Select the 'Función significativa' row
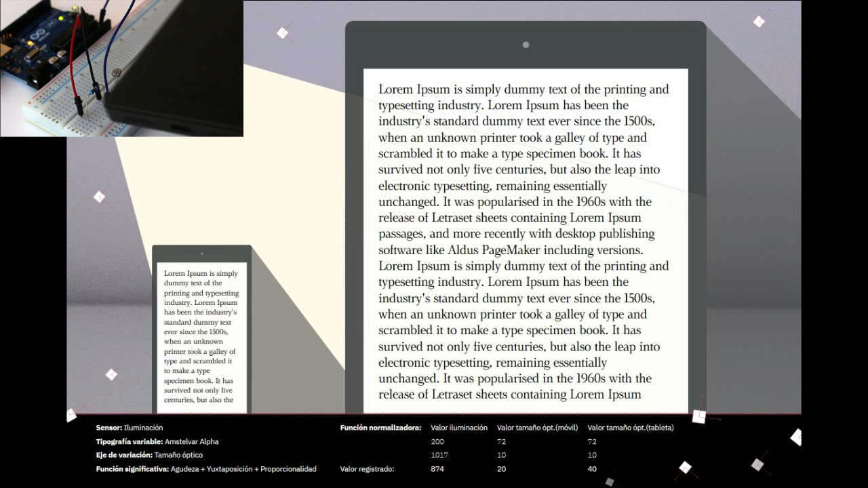 pyautogui.click(x=216, y=468)
